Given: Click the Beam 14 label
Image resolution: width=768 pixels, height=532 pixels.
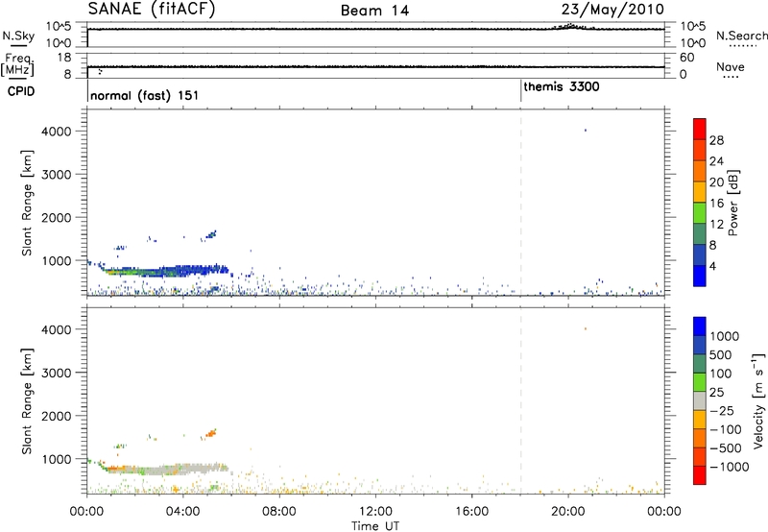Looking at the screenshot, I should (374, 11).
